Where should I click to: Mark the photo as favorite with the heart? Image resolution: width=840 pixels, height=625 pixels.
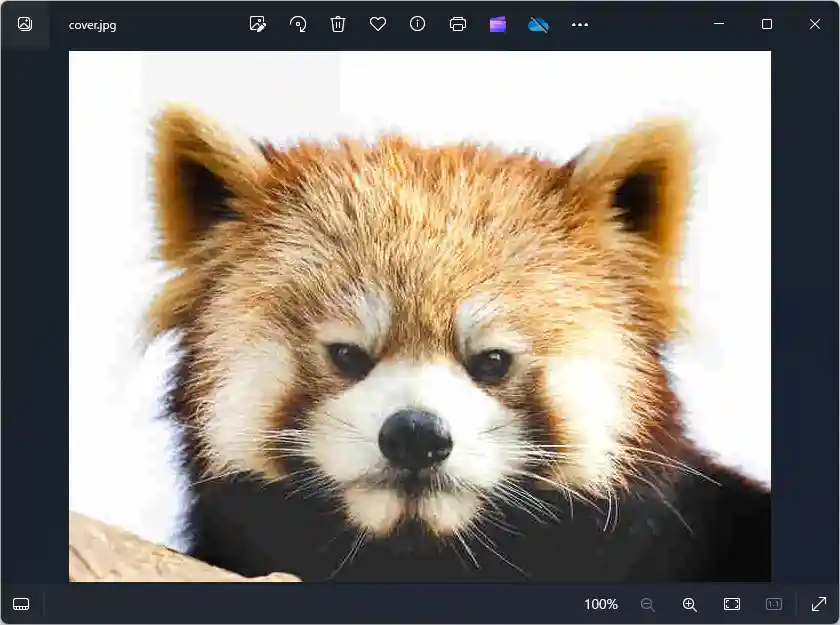[378, 24]
